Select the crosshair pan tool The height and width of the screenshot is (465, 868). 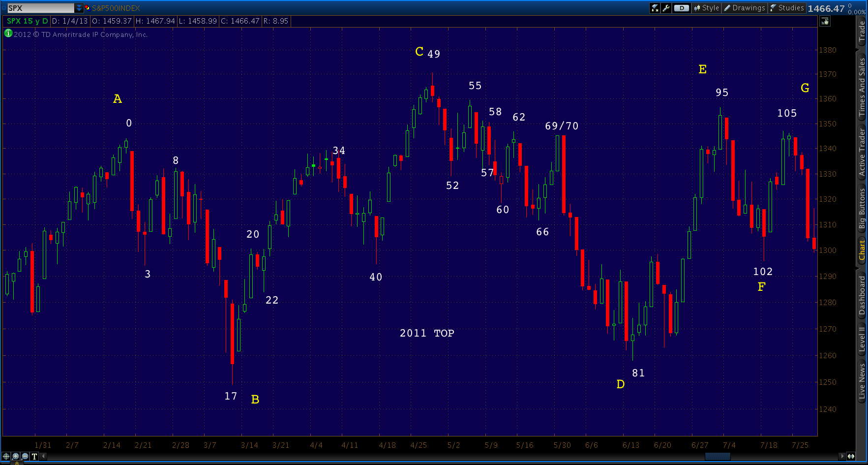click(6, 456)
